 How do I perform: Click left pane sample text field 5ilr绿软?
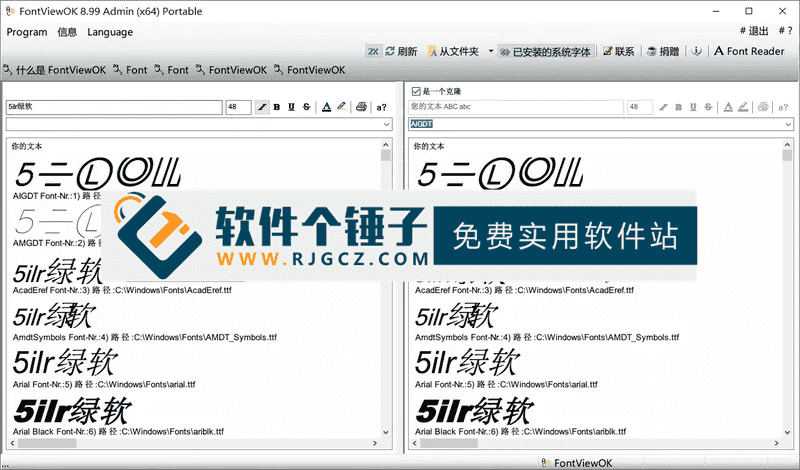point(114,107)
